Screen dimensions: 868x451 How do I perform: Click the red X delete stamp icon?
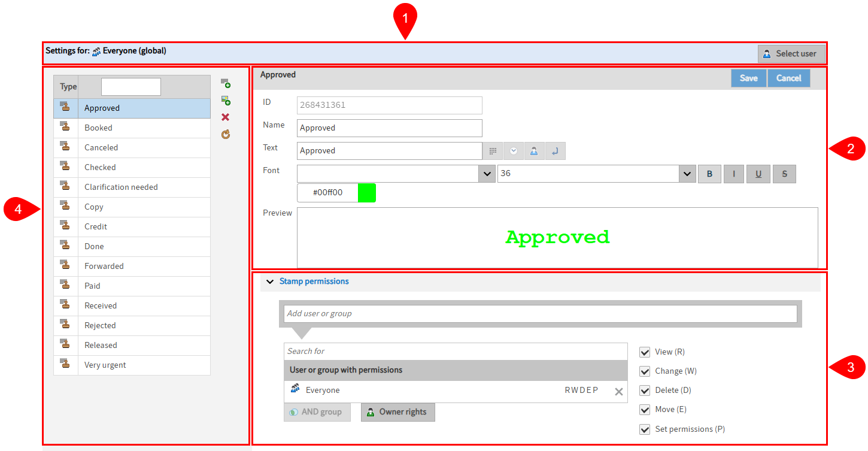[x=225, y=117]
